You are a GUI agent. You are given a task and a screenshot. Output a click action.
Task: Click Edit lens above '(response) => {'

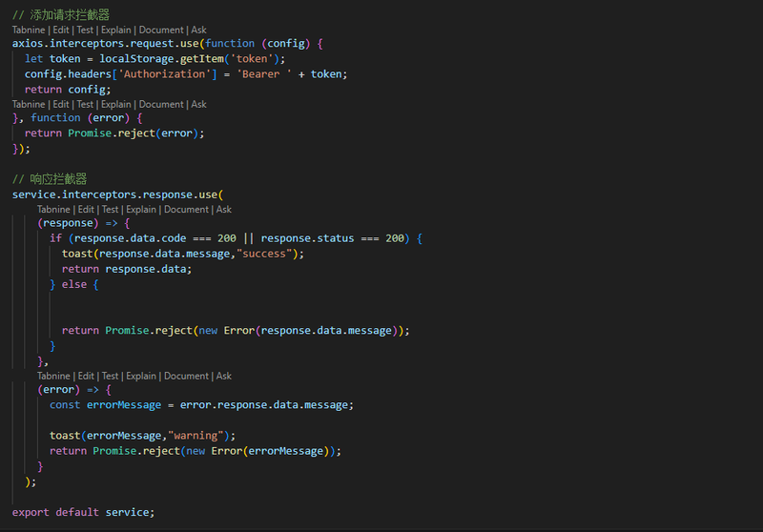click(x=86, y=210)
